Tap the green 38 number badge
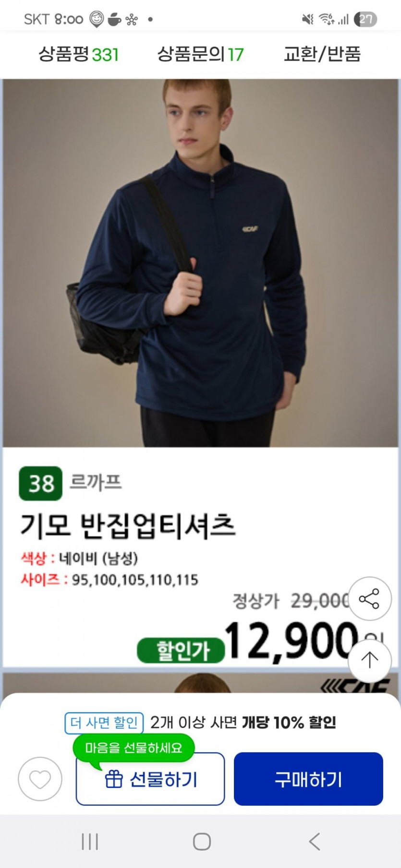Image resolution: width=401 pixels, height=868 pixels. [41, 483]
